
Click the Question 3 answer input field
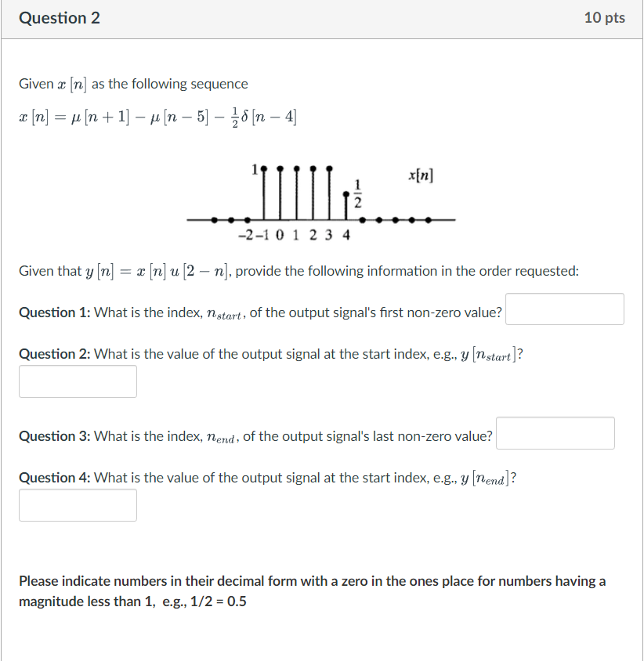tap(555, 432)
